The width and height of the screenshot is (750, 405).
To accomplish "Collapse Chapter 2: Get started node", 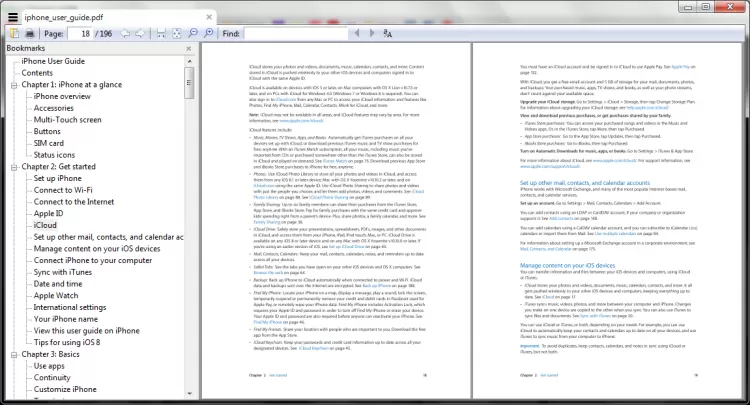I will click(x=14, y=167).
